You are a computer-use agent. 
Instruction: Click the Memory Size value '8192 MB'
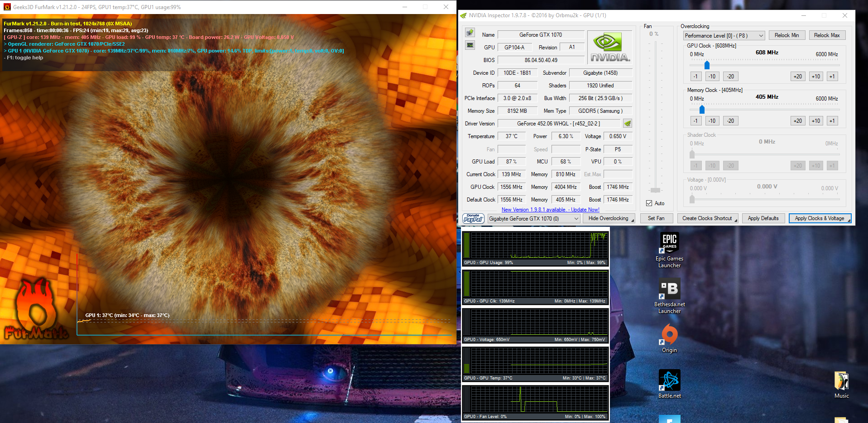click(518, 111)
